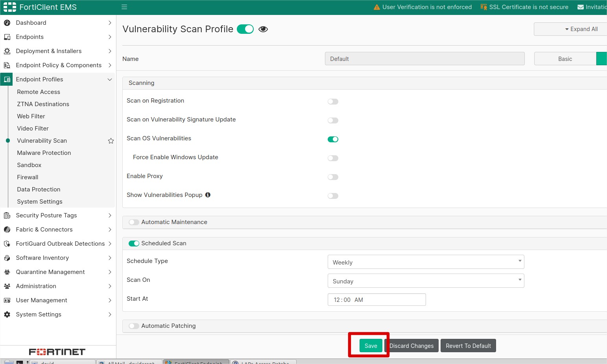
Task: Save the vulnerability scan profile
Action: pyautogui.click(x=371, y=346)
